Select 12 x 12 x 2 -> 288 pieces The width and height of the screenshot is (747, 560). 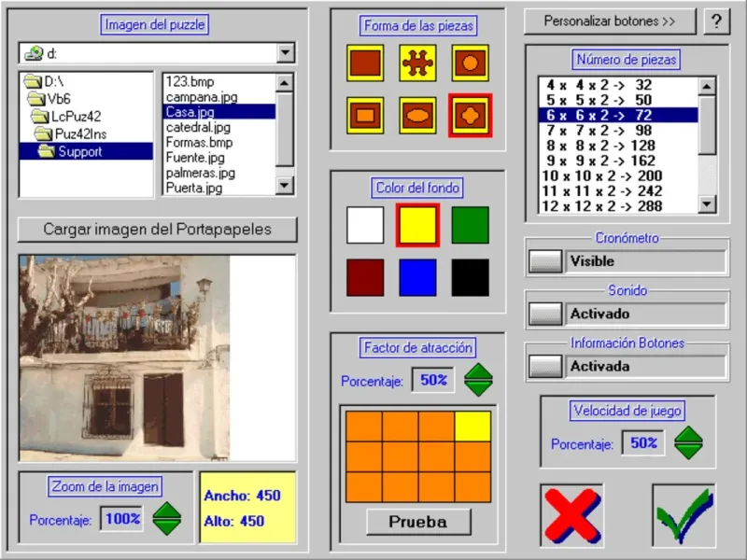618,206
